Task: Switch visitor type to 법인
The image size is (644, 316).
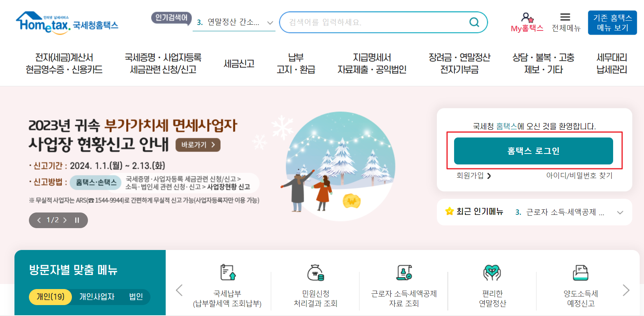Action: (x=136, y=297)
